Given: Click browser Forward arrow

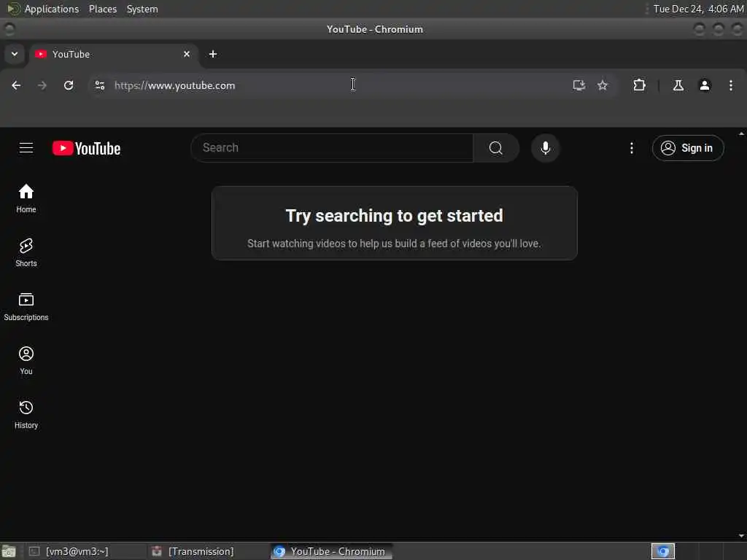Looking at the screenshot, I should pyautogui.click(x=42, y=85).
